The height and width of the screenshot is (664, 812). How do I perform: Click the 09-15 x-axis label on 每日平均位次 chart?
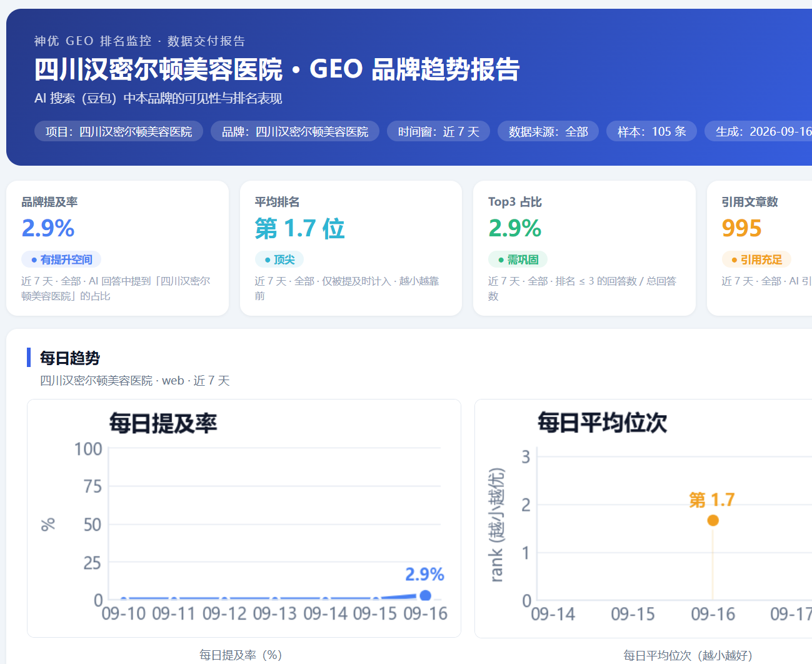pos(633,614)
